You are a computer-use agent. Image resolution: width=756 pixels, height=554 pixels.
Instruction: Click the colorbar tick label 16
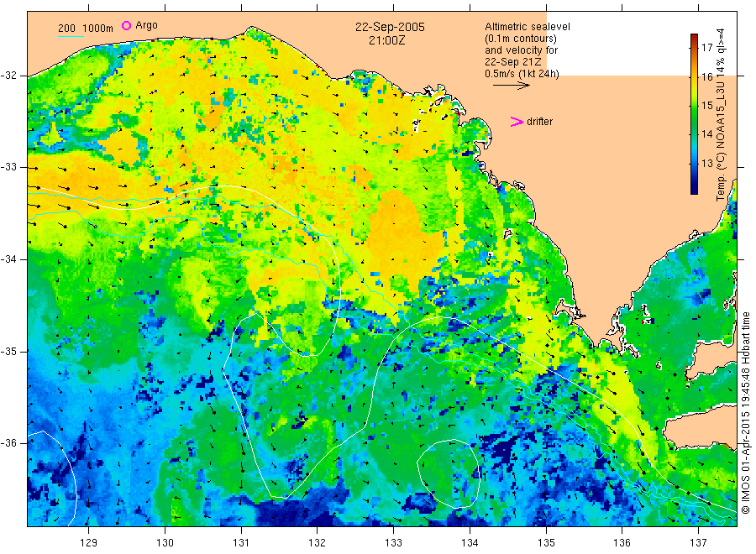pos(706,76)
